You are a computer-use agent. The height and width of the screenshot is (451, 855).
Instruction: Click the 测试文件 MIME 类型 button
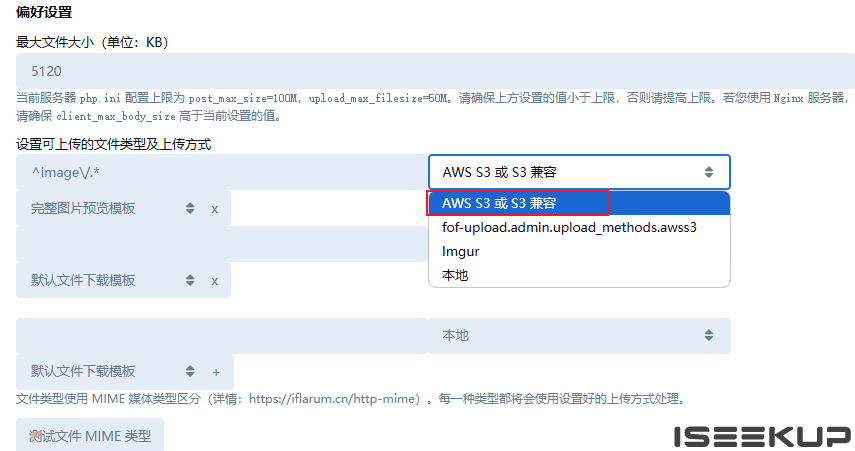[x=90, y=436]
